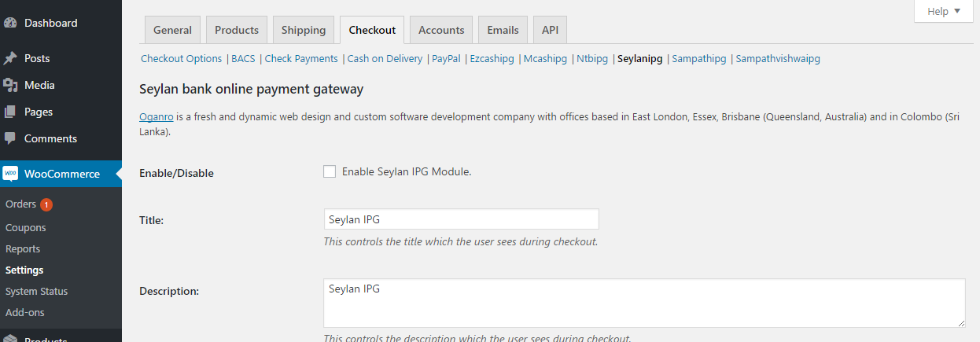Click inside the Description textarea
Image resolution: width=980 pixels, height=342 pixels.
[644, 303]
